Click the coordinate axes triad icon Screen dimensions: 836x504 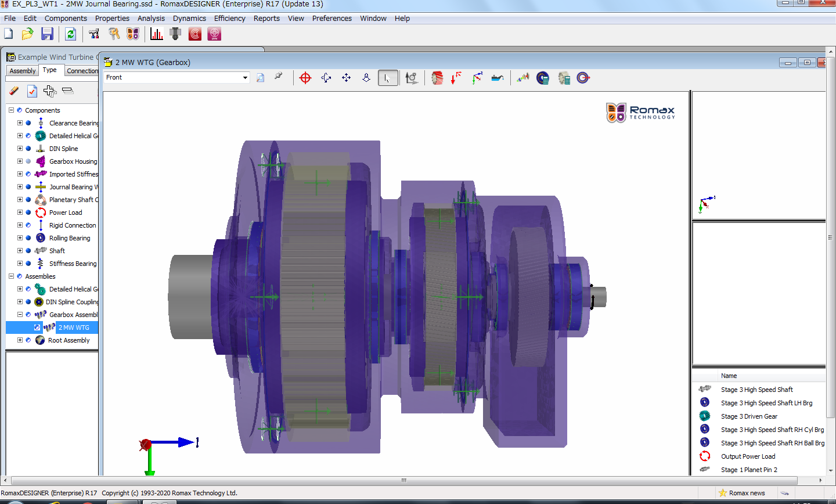(477, 78)
